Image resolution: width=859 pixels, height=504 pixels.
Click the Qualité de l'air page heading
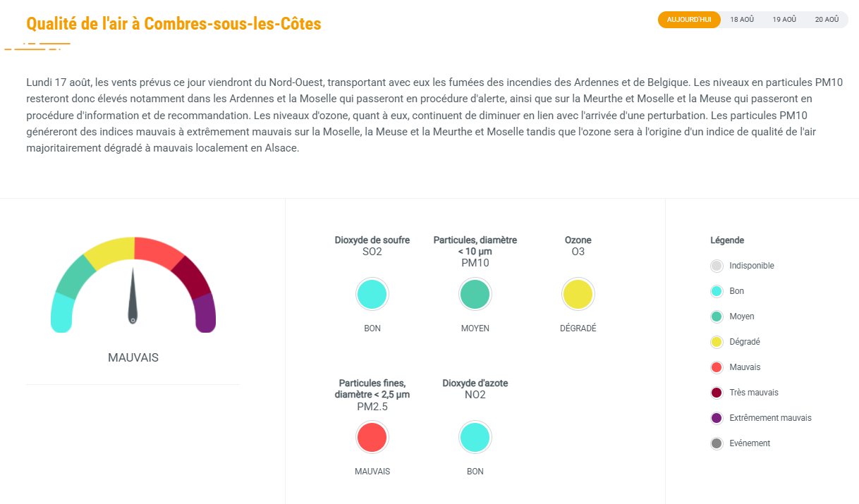tap(173, 24)
